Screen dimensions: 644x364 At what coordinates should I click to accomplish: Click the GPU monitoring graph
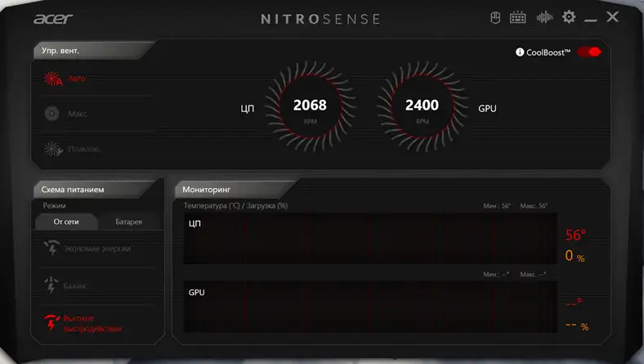pyautogui.click(x=370, y=307)
